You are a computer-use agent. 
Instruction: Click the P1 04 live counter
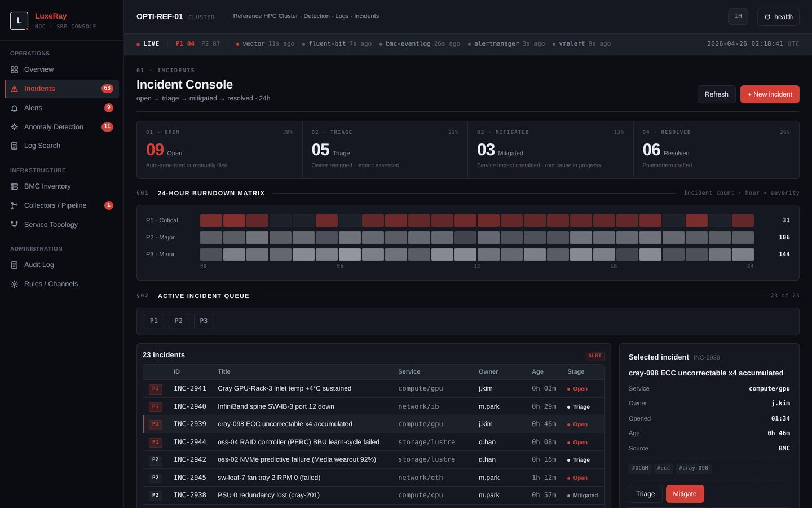185,44
